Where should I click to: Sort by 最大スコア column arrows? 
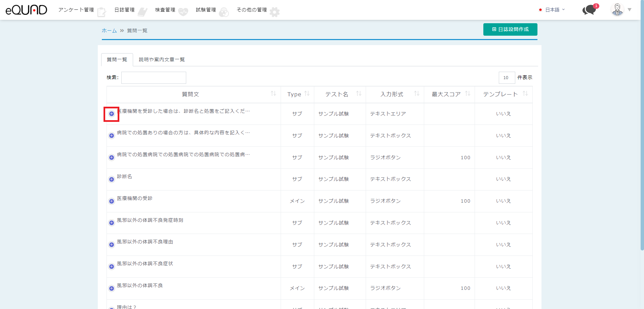point(468,94)
